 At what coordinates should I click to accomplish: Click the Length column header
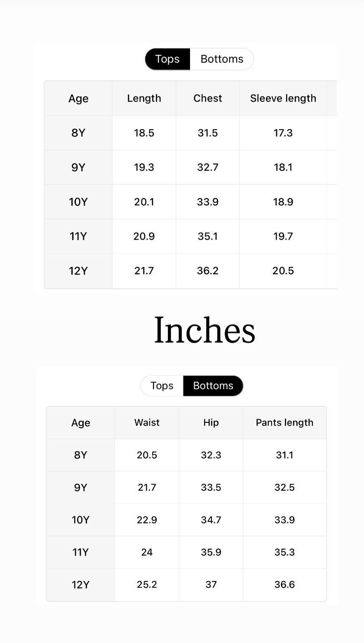144,98
